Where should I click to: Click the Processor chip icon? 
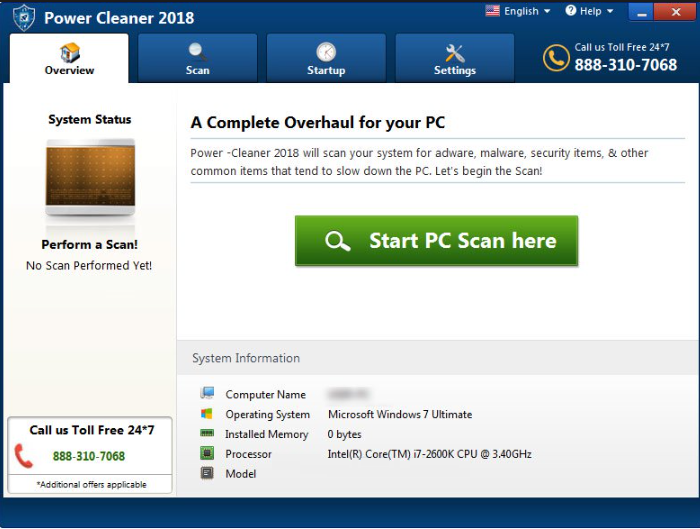click(x=207, y=454)
